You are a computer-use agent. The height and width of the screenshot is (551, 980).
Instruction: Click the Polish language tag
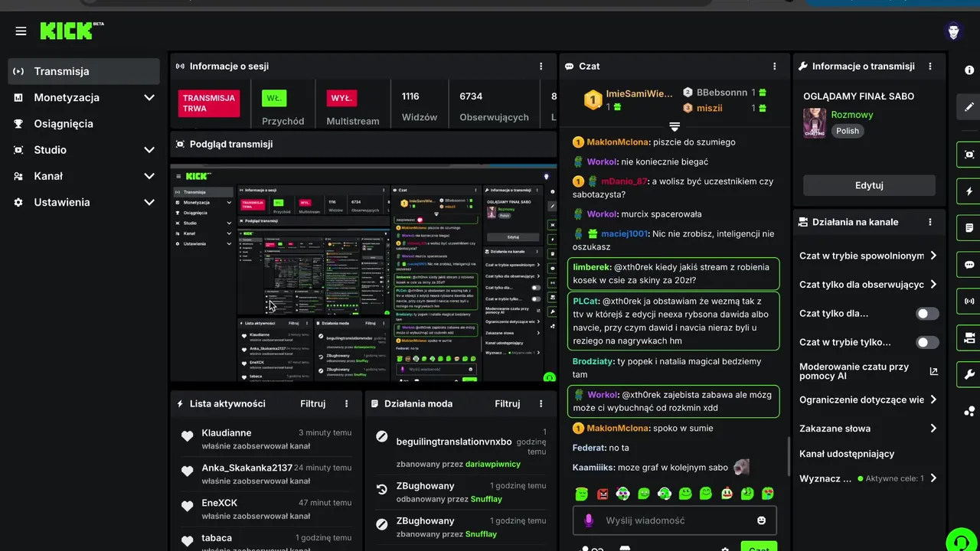pyautogui.click(x=848, y=131)
